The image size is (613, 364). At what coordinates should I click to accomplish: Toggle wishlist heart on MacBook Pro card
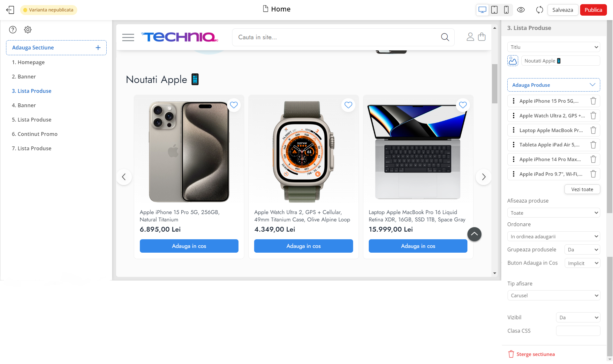click(x=463, y=105)
